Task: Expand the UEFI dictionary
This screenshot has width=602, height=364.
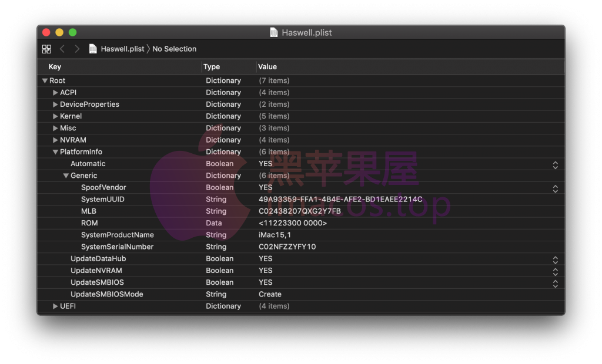Action: (x=54, y=306)
